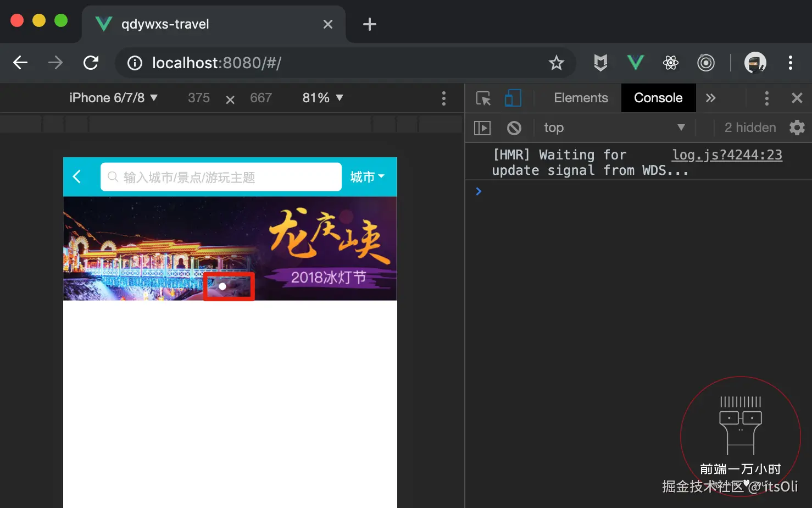Open DevTools customize menu
This screenshot has height=508, width=812.
pos(767,98)
